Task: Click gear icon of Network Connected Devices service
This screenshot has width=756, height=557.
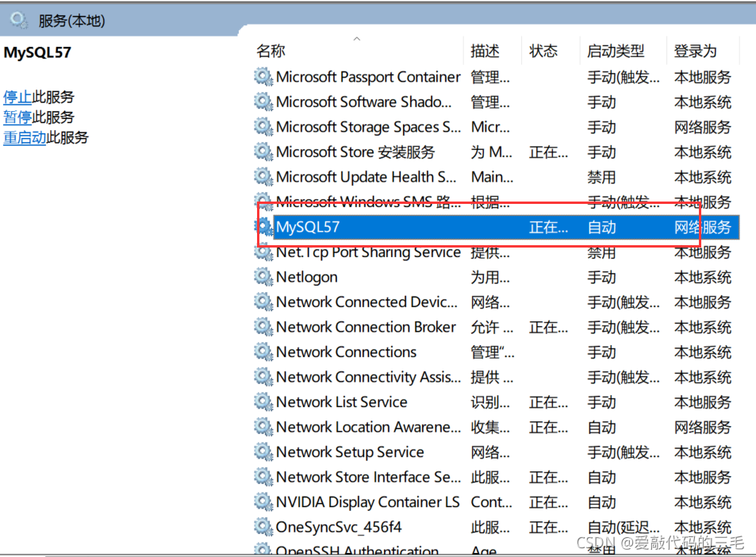Action: pyautogui.click(x=263, y=302)
